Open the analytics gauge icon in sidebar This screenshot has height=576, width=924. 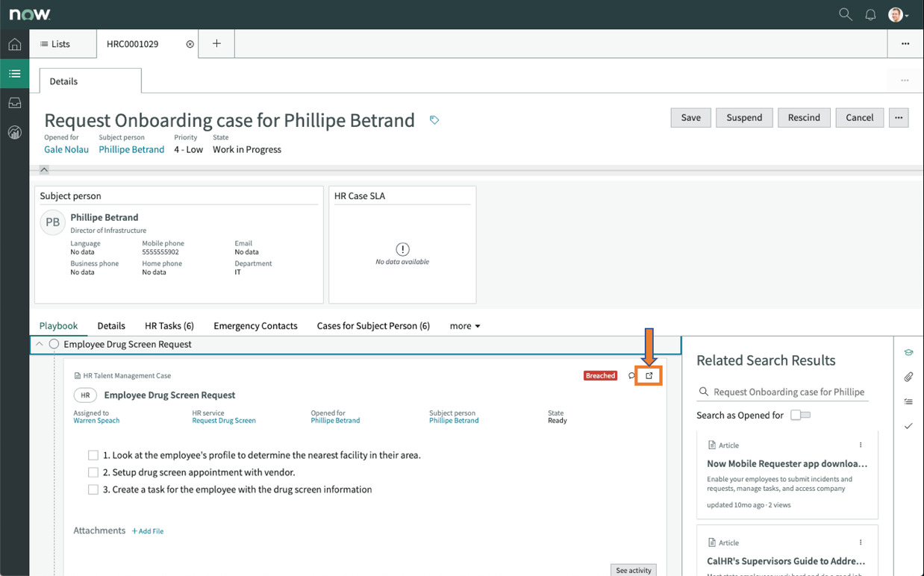14,133
